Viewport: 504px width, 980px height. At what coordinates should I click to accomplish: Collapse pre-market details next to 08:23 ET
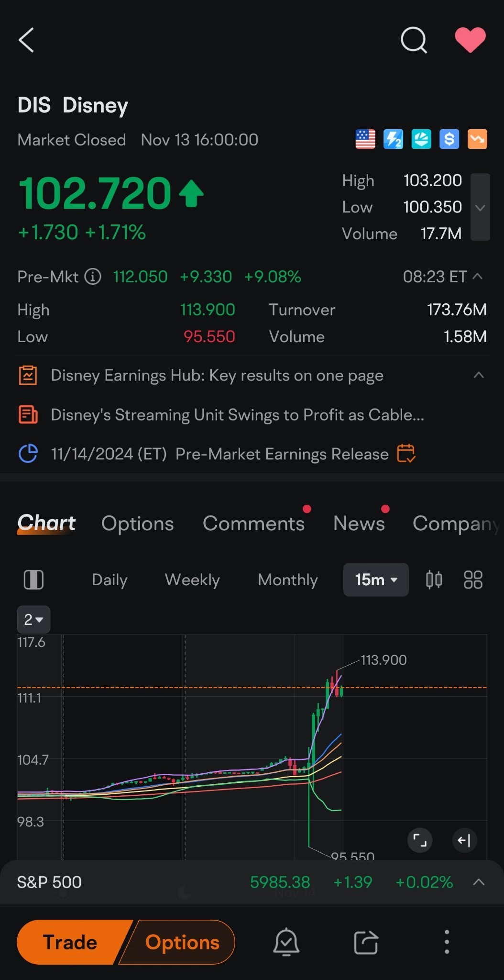click(477, 276)
